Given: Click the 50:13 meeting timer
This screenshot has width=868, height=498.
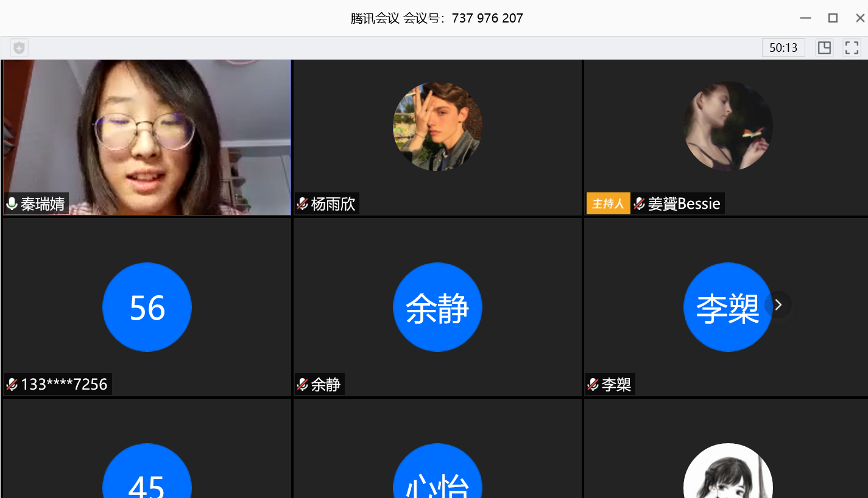Looking at the screenshot, I should 783,47.
